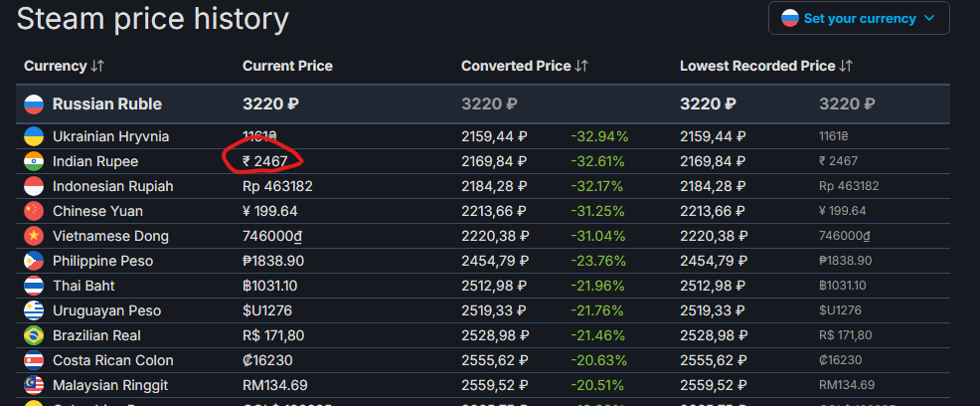Click the -21.76% price difference
980x406 pixels.
[597, 310]
